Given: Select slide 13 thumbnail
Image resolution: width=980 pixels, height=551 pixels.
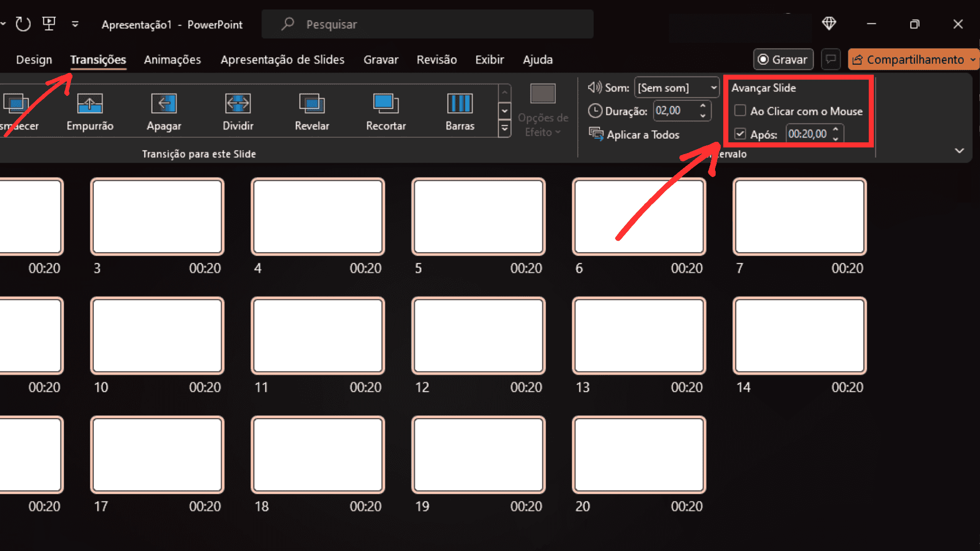Looking at the screenshot, I should [639, 336].
